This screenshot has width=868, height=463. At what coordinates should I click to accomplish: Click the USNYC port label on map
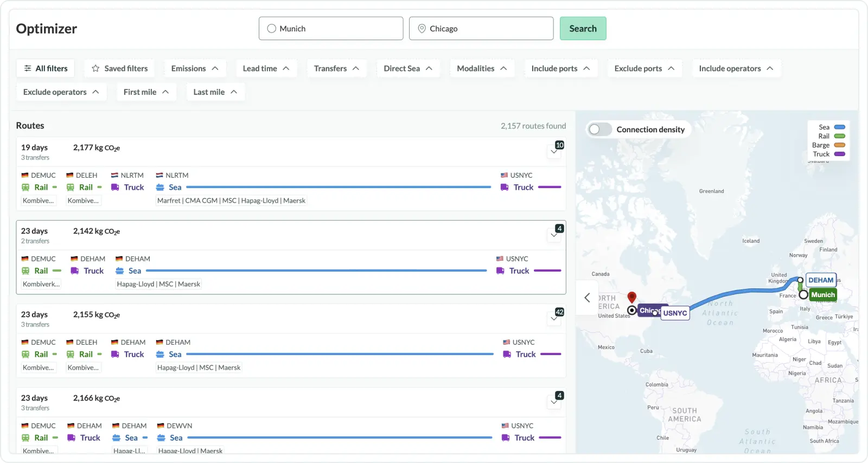675,313
